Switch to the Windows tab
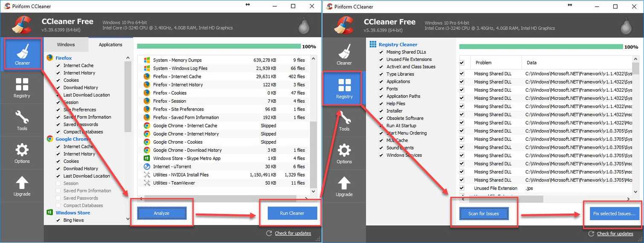This screenshot has width=644, height=243. (66, 44)
